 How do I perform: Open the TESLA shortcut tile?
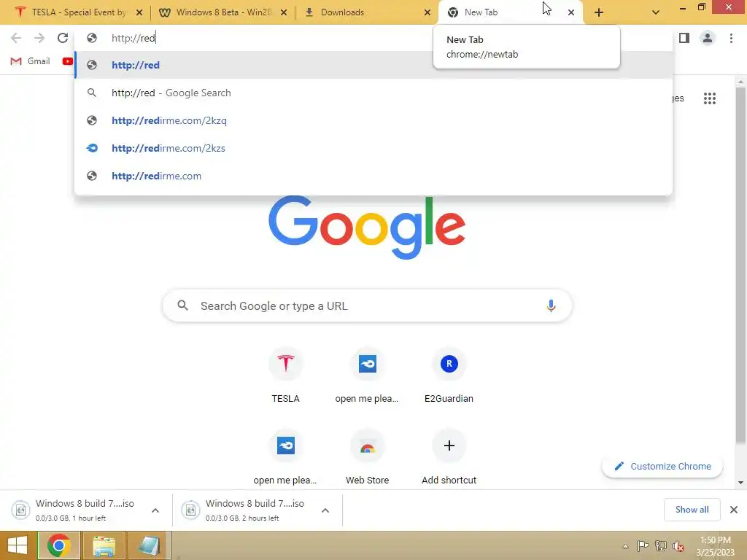pyautogui.click(x=285, y=376)
